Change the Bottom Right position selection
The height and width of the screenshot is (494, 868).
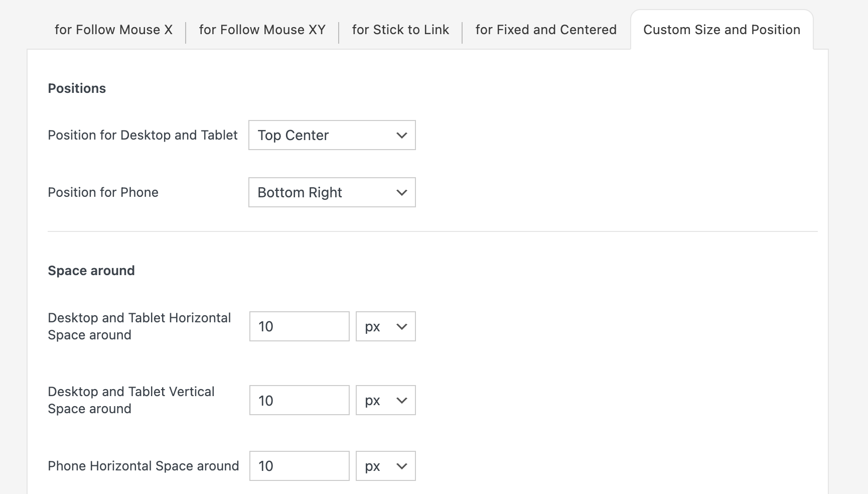(x=332, y=192)
